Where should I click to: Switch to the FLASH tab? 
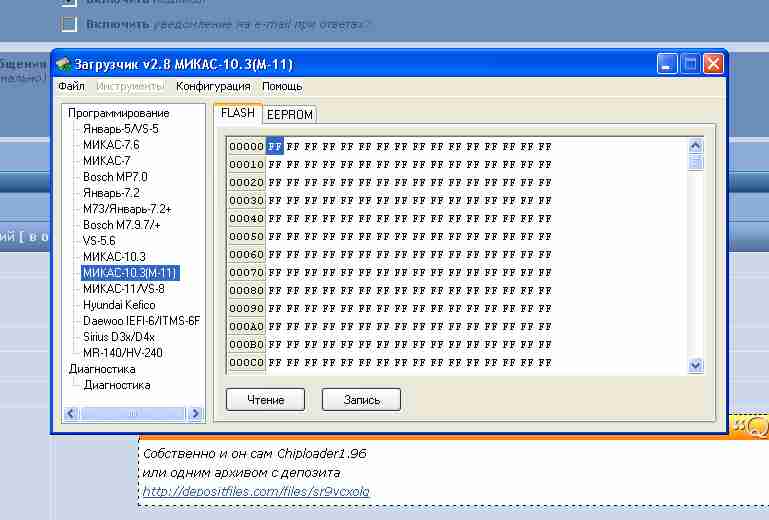(x=238, y=113)
